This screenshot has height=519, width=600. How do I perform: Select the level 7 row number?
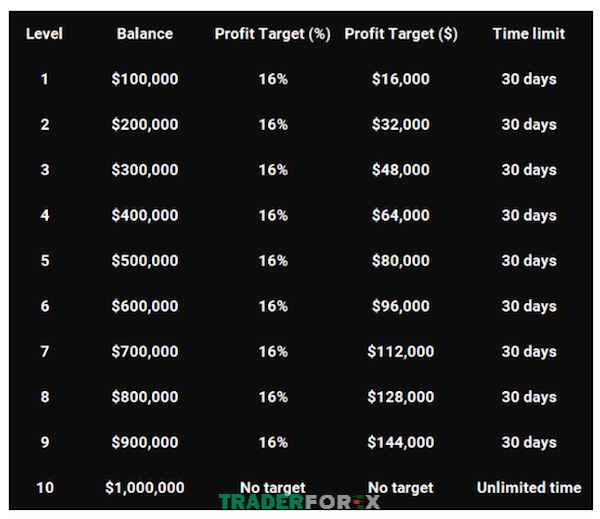point(45,351)
